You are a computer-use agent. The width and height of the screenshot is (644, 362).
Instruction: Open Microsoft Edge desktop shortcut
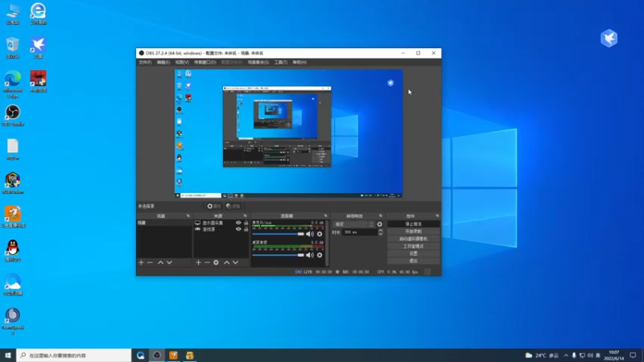click(x=13, y=84)
